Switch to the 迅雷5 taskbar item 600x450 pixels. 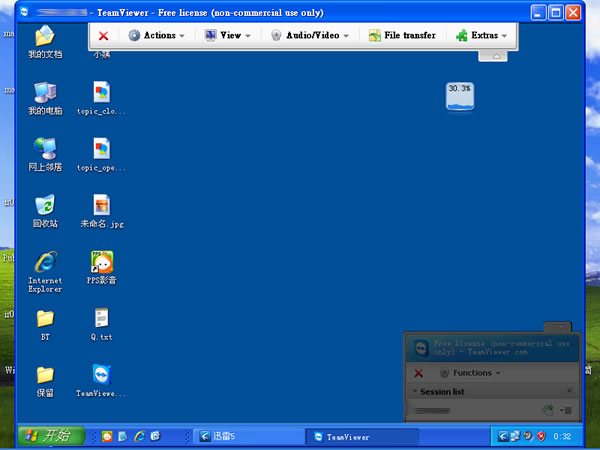coord(245,436)
